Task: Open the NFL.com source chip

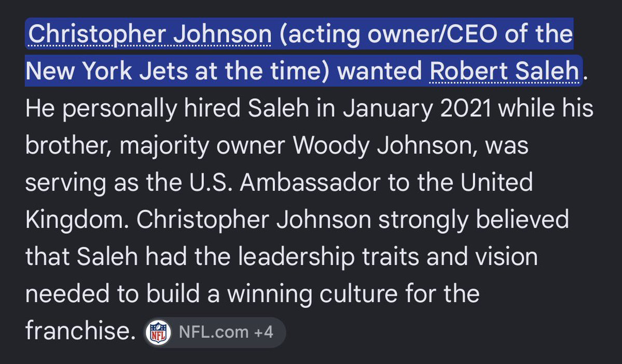Action: coord(214,332)
